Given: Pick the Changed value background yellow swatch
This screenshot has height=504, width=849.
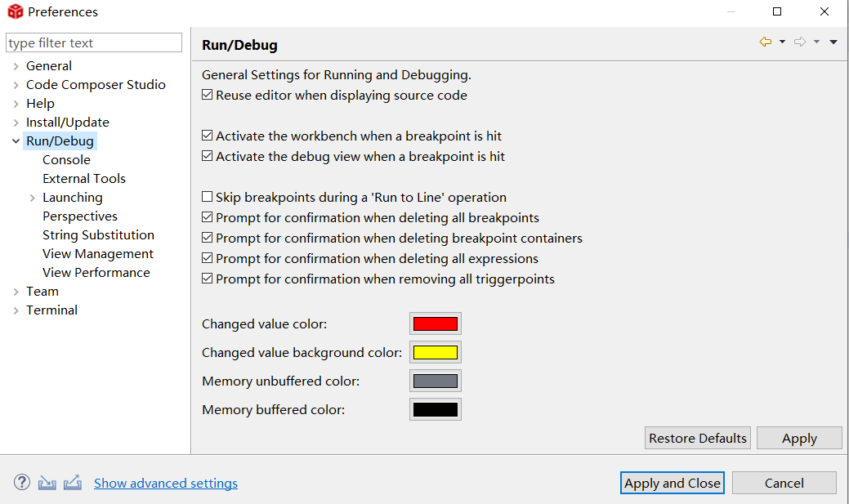Looking at the screenshot, I should (435, 353).
